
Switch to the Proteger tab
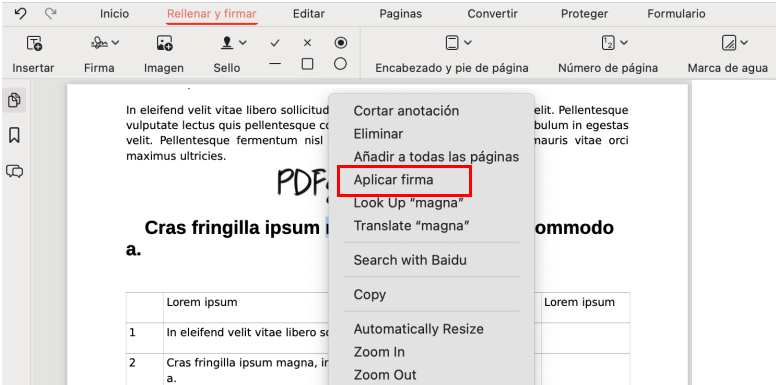point(584,14)
